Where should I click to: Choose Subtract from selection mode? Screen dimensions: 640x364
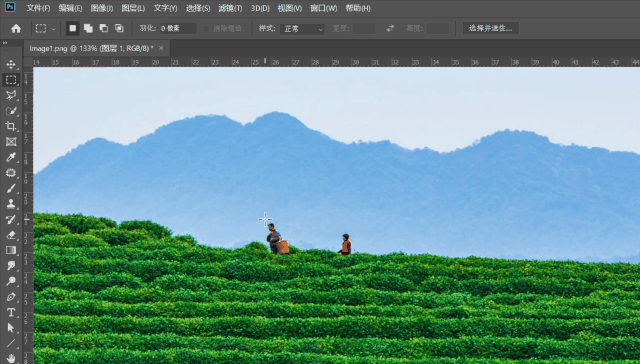click(x=104, y=29)
